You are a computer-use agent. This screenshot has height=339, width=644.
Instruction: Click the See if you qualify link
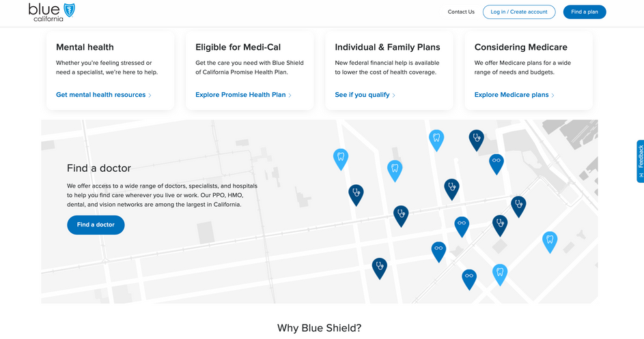[365, 95]
